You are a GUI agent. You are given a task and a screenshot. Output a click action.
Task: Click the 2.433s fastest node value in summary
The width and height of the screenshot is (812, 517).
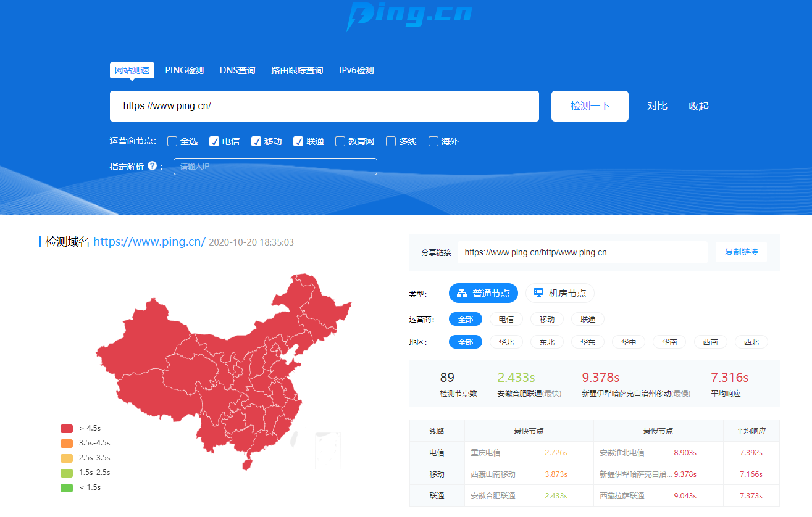[516, 378]
